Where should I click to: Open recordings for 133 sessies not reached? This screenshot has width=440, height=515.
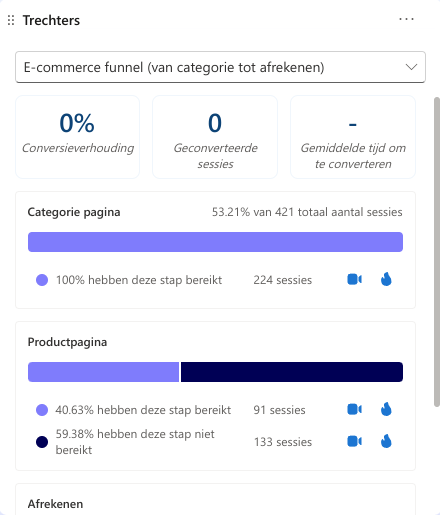(354, 441)
